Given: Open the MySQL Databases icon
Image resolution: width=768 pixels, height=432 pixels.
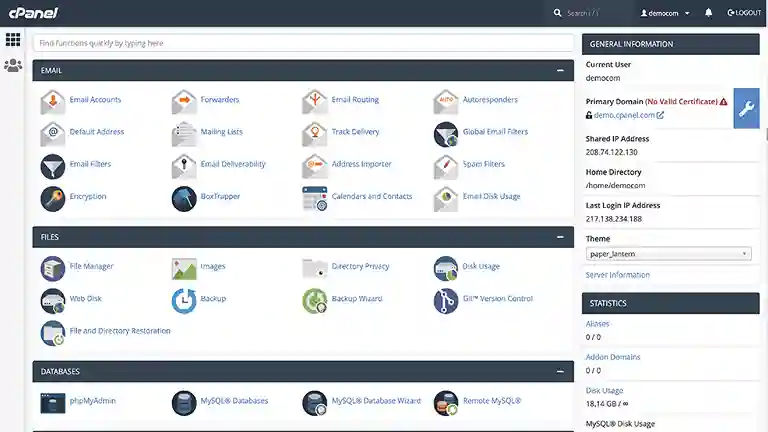Looking at the screenshot, I should pyautogui.click(x=184, y=403).
